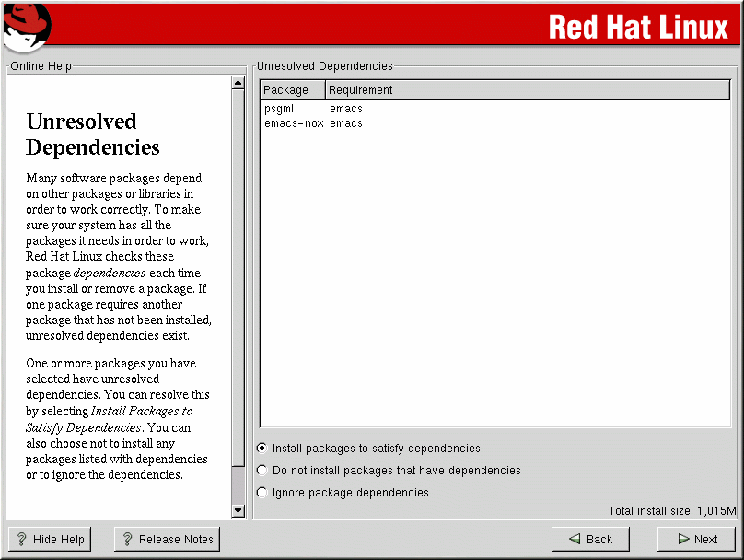The image size is (744, 560).
Task: Click the help panel scroll up arrow
Action: click(x=238, y=83)
